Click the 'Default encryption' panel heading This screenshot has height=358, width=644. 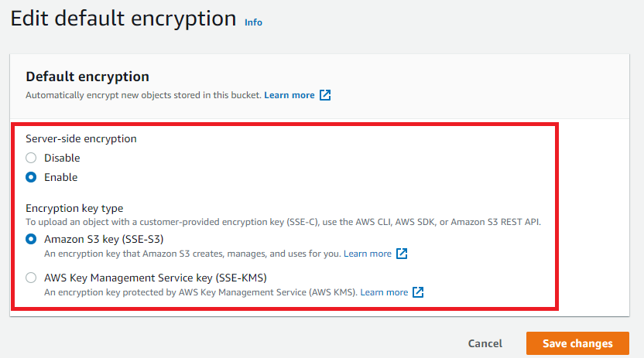87,77
